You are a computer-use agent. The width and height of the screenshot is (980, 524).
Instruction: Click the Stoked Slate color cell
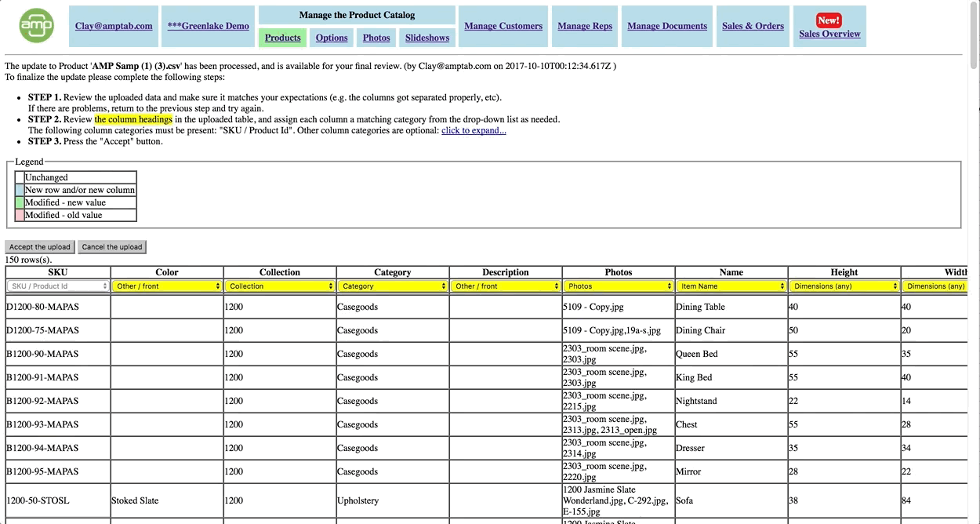(167, 500)
